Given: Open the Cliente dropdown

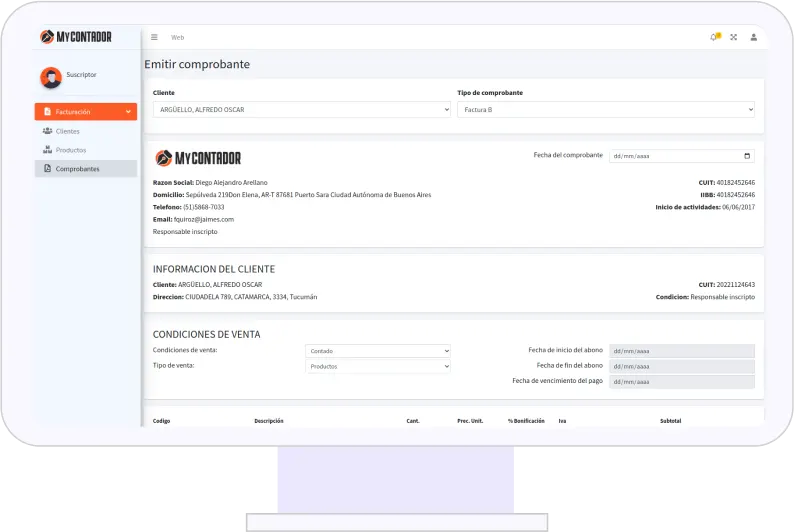Looking at the screenshot, I should [301, 110].
